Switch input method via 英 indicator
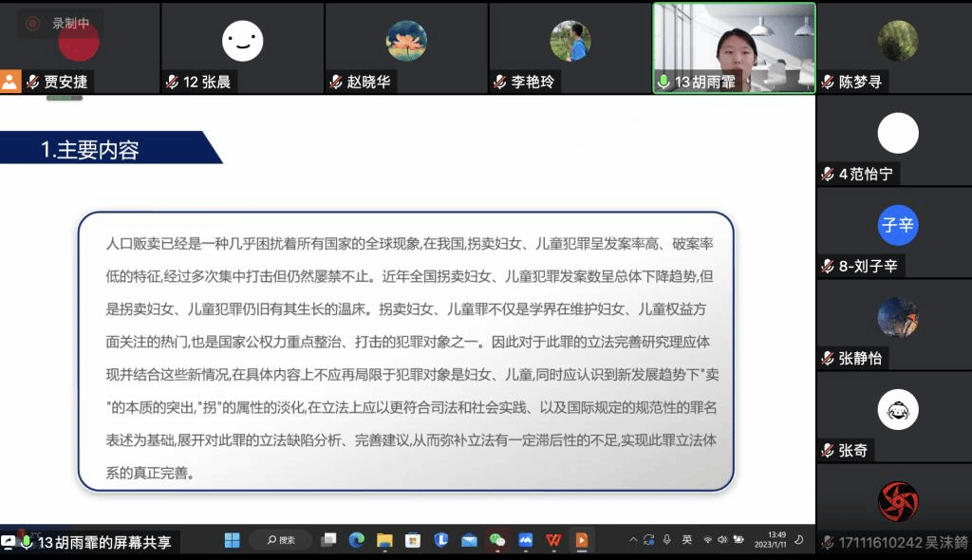 tap(687, 540)
